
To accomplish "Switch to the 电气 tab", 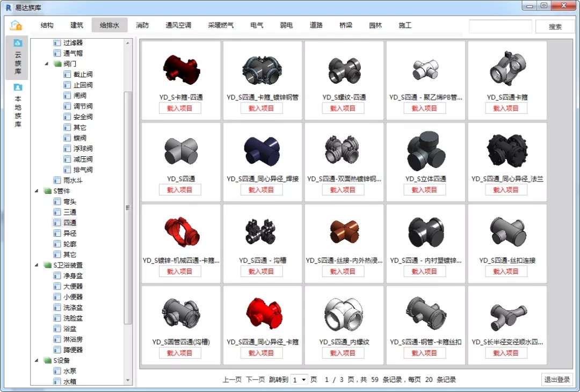I will [x=257, y=25].
